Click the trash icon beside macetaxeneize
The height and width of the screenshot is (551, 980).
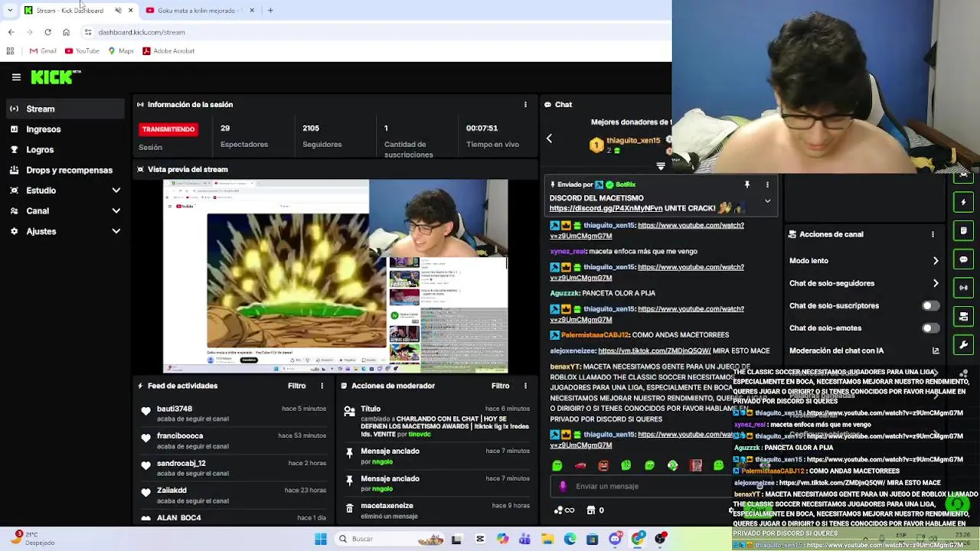point(349,507)
